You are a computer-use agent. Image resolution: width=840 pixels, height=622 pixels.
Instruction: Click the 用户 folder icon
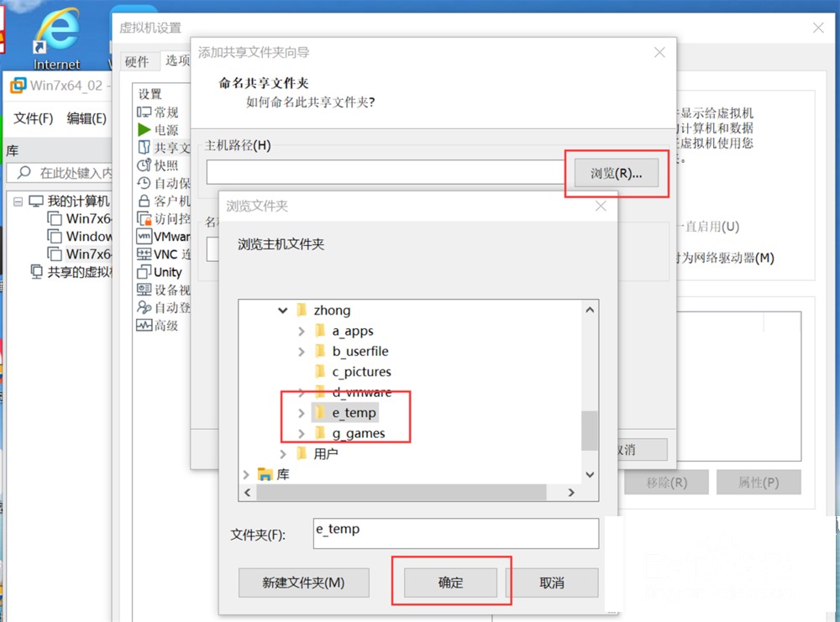302,453
